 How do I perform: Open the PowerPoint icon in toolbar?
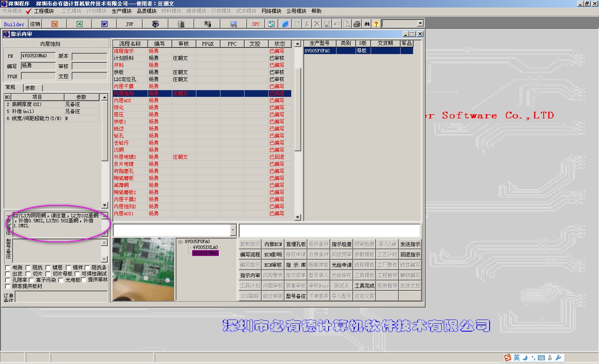[x=54, y=24]
